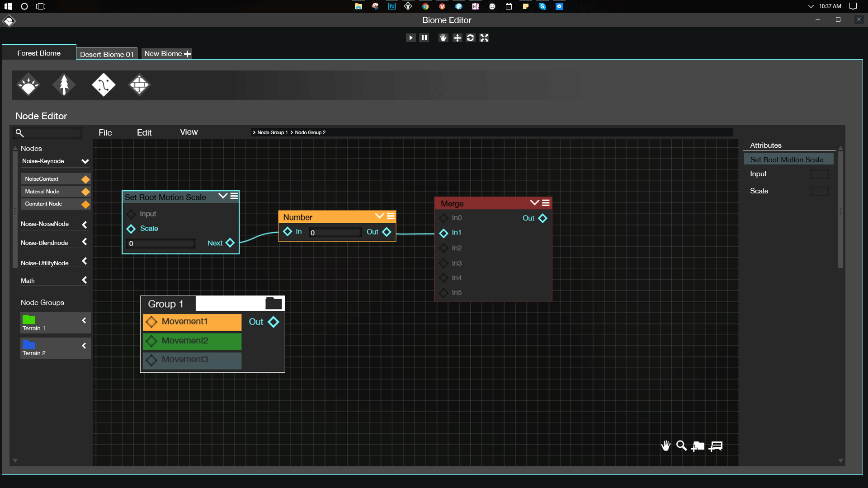
Task: Open the Edit menu
Action: click(x=144, y=133)
